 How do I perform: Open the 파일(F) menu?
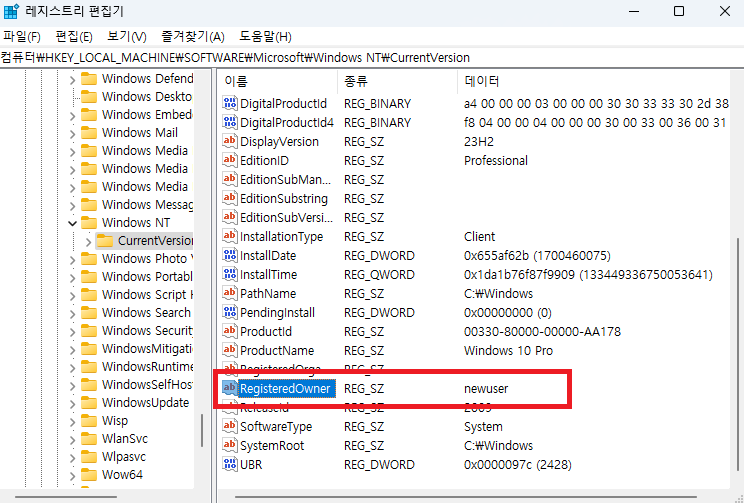22,37
